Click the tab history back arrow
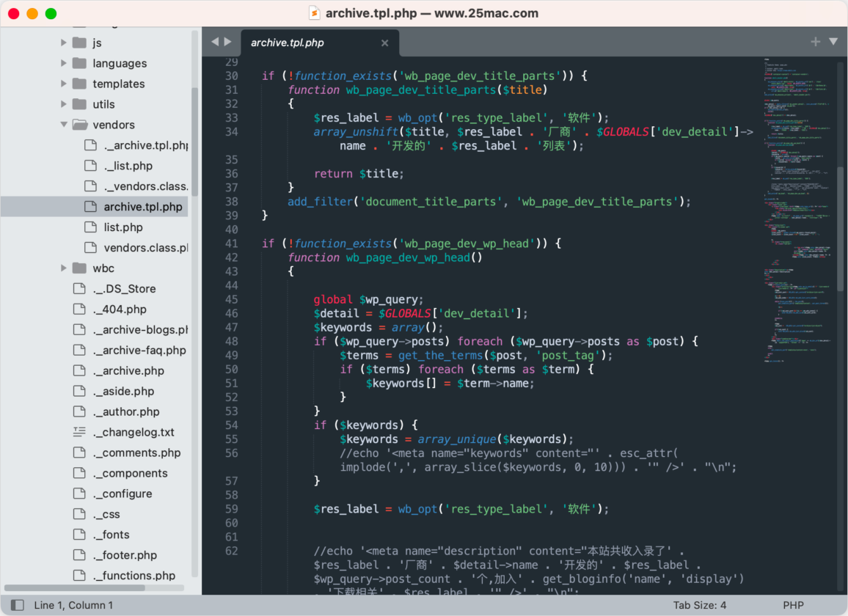848x616 pixels. [215, 42]
